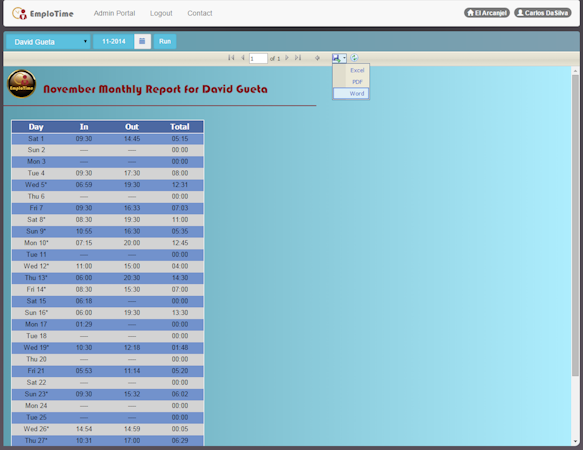Go to first report page
This screenshot has height=450, width=583.
pyautogui.click(x=231, y=58)
